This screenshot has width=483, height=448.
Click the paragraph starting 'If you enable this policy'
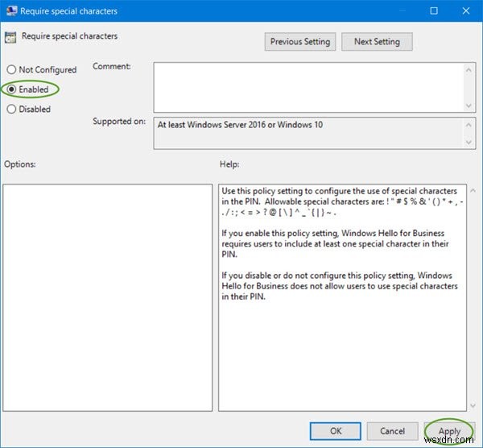click(335, 243)
